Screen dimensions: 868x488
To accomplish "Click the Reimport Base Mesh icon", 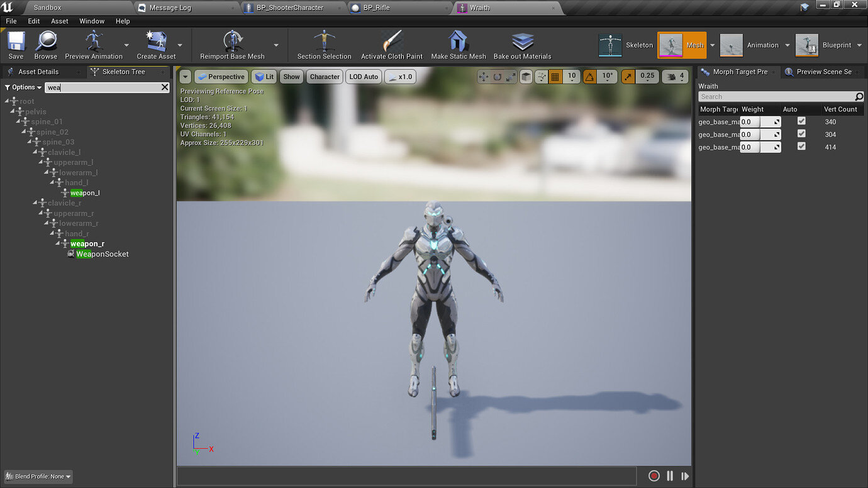I will (232, 42).
